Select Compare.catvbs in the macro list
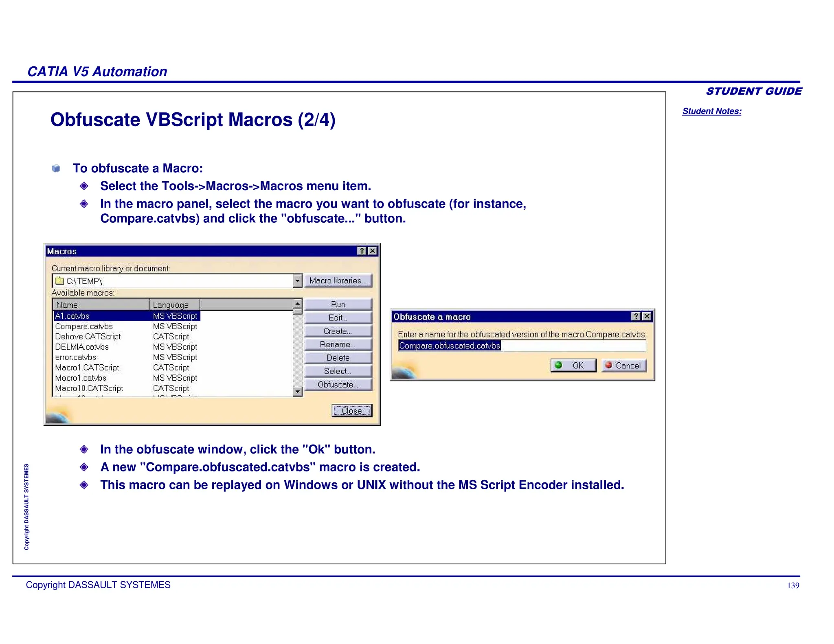Screen dimensions: 834x644 [84, 326]
